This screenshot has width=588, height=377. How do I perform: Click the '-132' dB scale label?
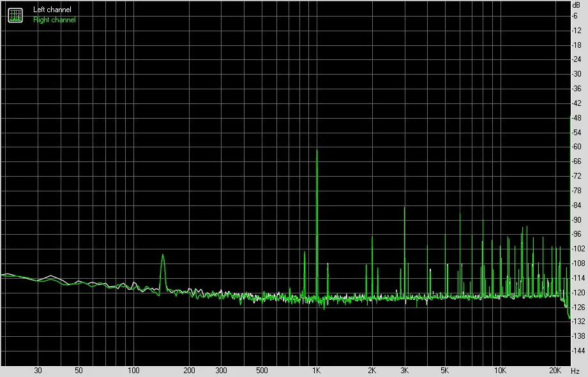[x=578, y=322]
